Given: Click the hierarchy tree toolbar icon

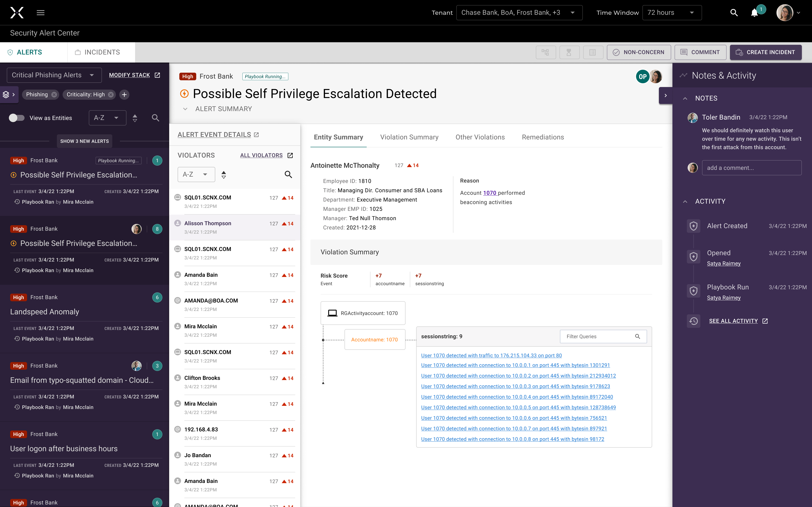Looking at the screenshot, I should pos(546,52).
